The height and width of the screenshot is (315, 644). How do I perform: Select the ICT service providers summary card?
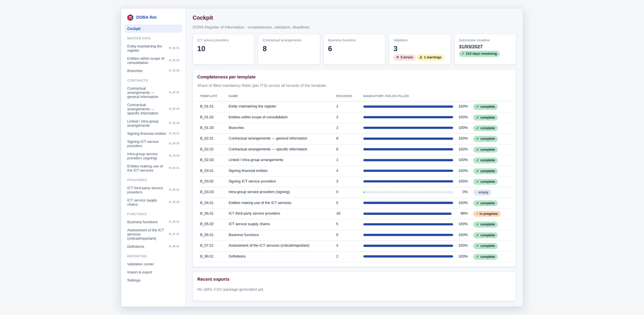(x=223, y=49)
